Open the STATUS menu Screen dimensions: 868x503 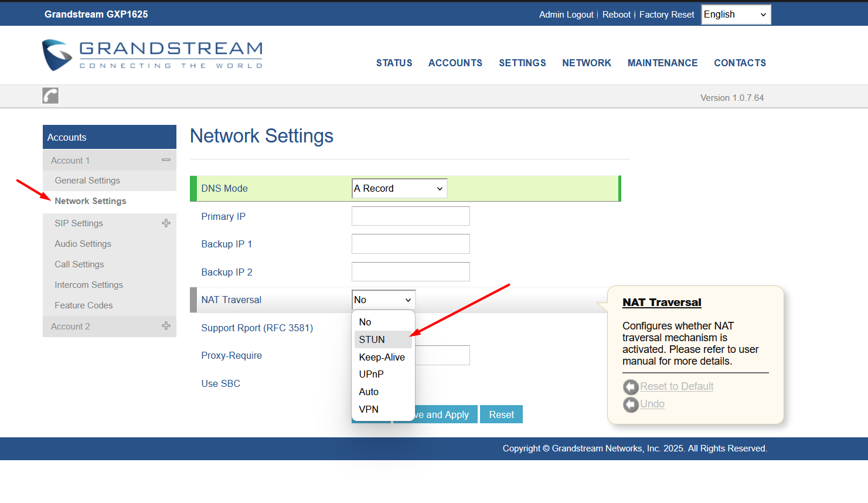[394, 63]
